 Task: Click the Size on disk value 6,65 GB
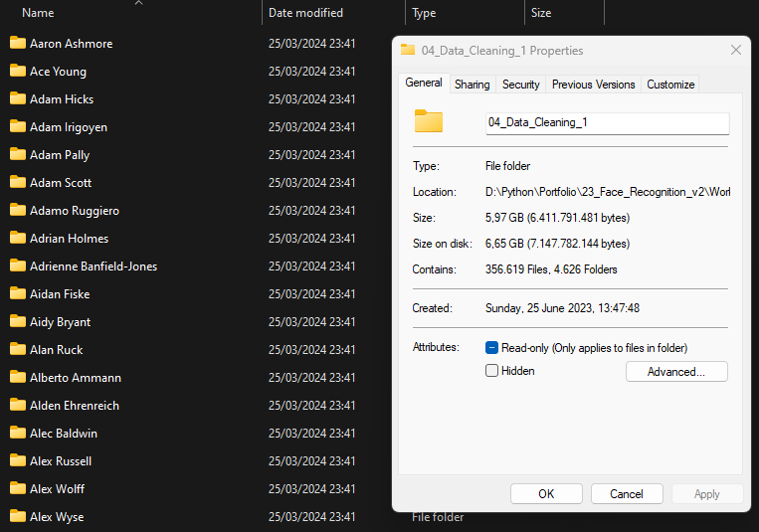click(557, 244)
